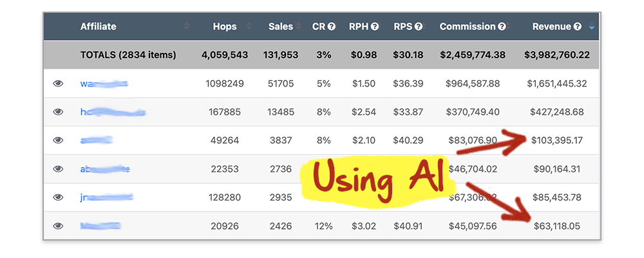Click the eye icon beside the $427,248.68 revenue row

[58, 112]
